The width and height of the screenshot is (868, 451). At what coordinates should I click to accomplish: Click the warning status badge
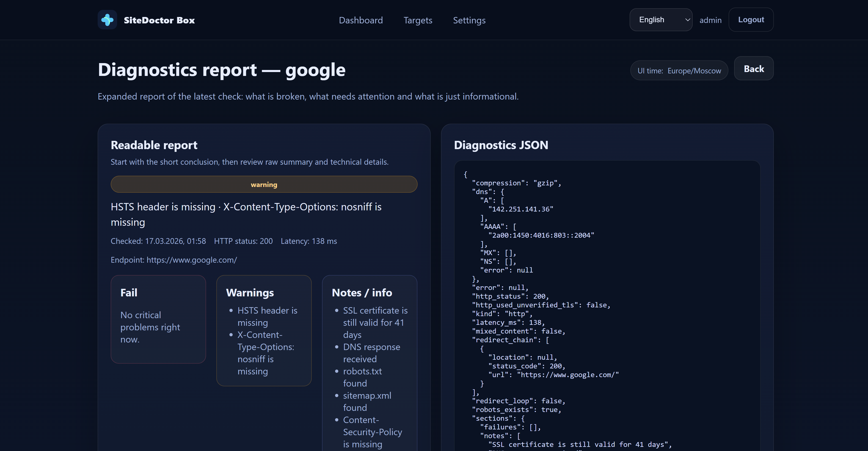(x=264, y=184)
